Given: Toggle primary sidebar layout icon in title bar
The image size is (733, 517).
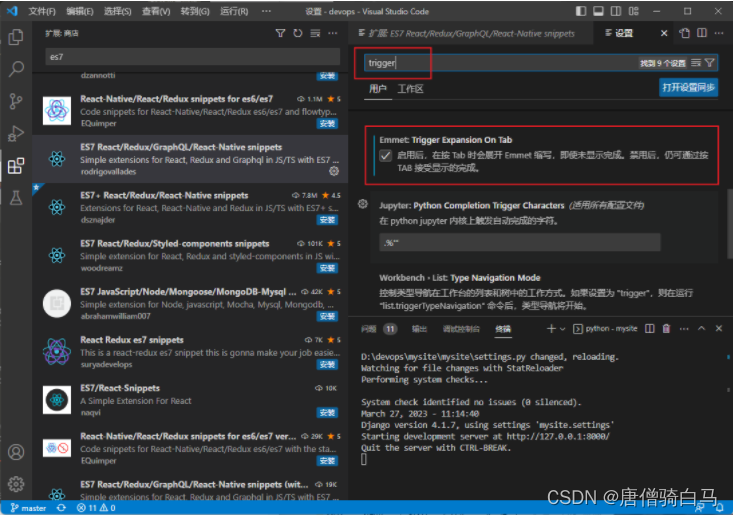Looking at the screenshot, I should [581, 11].
